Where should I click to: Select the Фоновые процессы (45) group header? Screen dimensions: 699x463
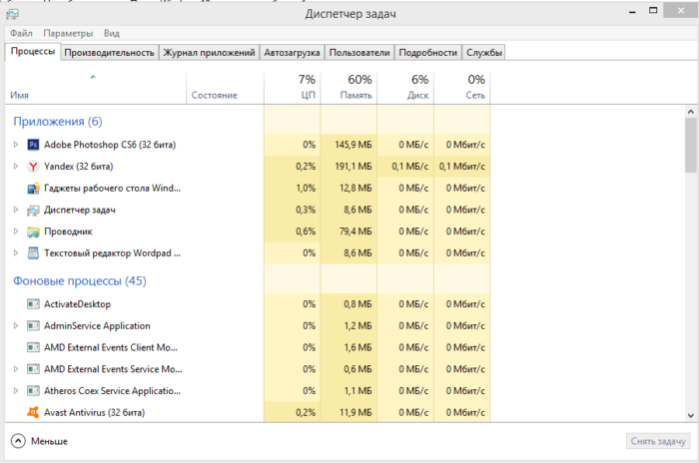[x=80, y=281]
